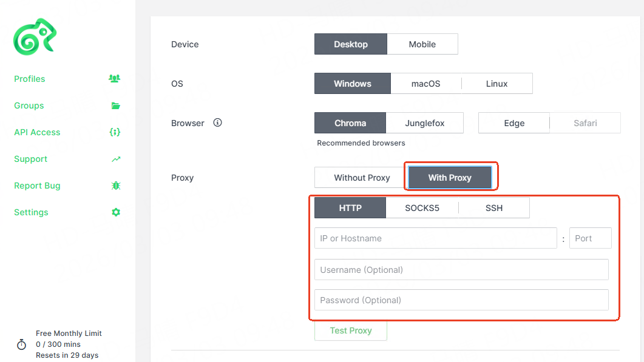This screenshot has height=362, width=644.
Task: Focus the IP or Hostname field
Action: [x=435, y=238]
